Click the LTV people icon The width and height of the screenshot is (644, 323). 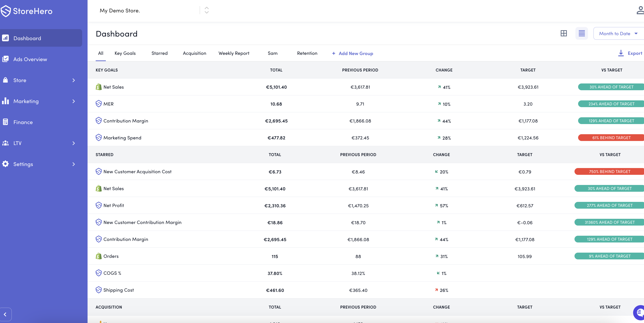pyautogui.click(x=5, y=143)
